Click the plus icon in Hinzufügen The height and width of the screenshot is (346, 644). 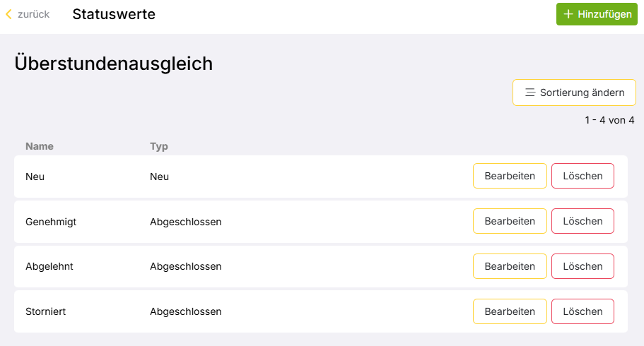[568, 14]
